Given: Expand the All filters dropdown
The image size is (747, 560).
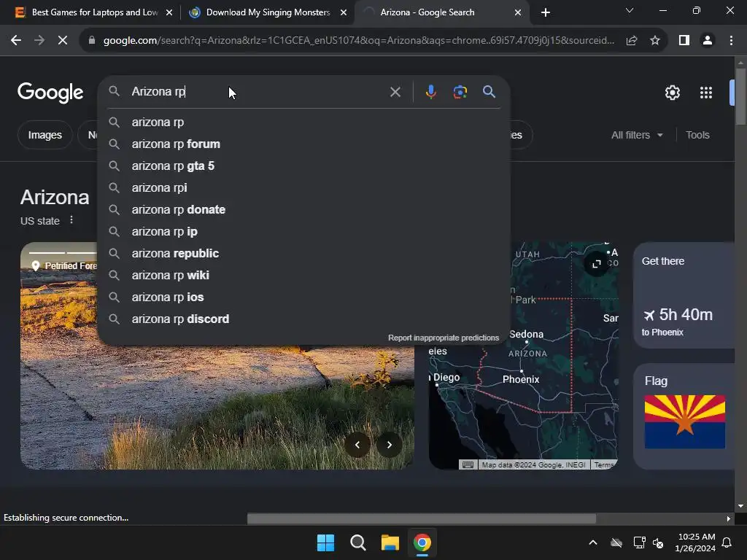Looking at the screenshot, I should pyautogui.click(x=637, y=135).
